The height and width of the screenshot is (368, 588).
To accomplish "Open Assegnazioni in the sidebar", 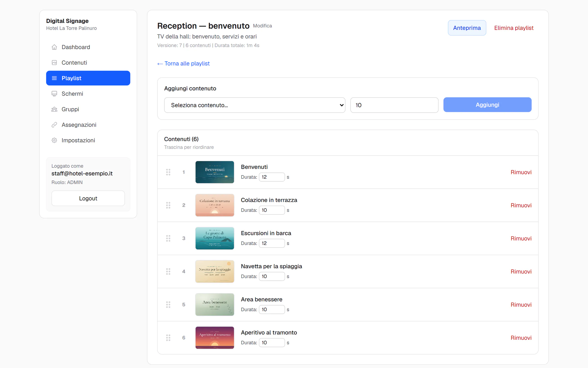I will click(88, 125).
